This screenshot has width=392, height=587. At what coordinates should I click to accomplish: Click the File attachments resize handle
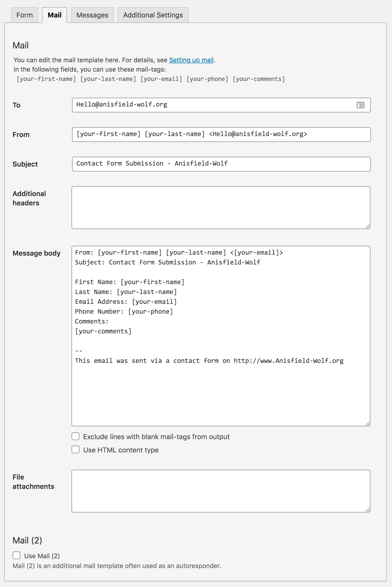click(x=367, y=510)
